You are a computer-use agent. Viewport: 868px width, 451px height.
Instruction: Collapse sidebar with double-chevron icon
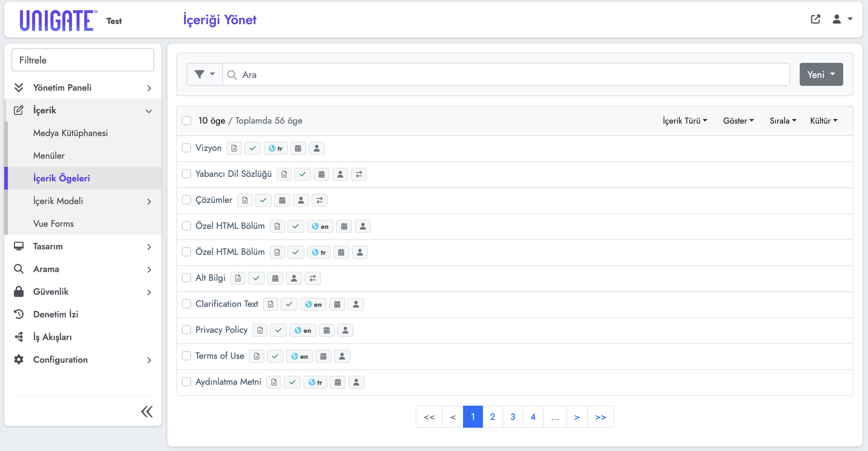tap(147, 412)
